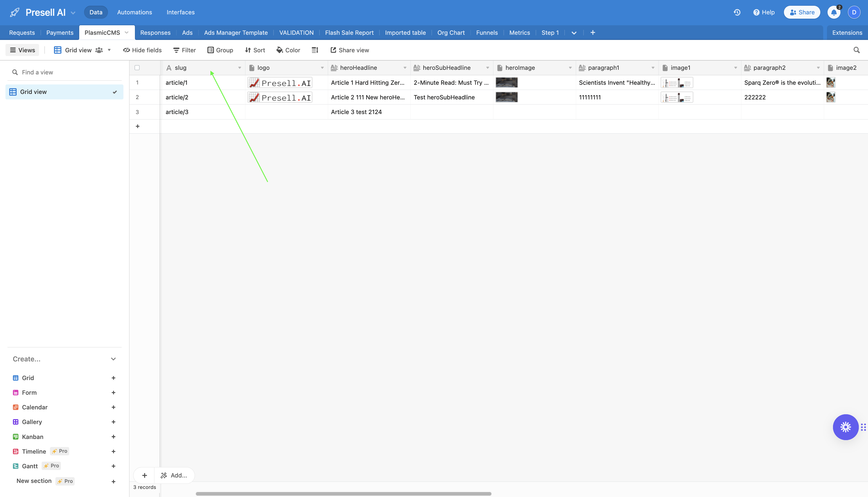Toggle the Views sidebar
Viewport: 868px width, 497px height.
coord(22,50)
